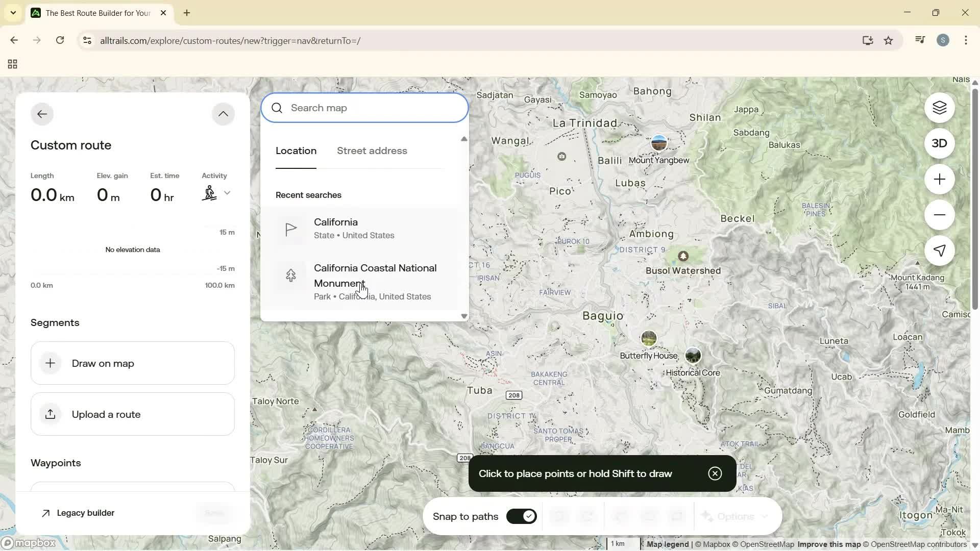Collapse the Custom route stats panel
Viewport: 980px width, 551px height.
click(x=223, y=113)
